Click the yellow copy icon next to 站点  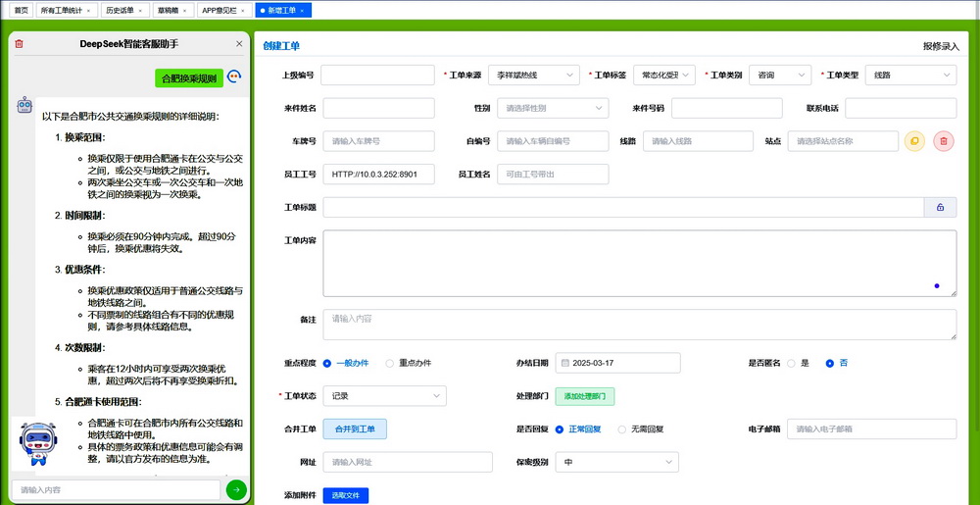(914, 141)
